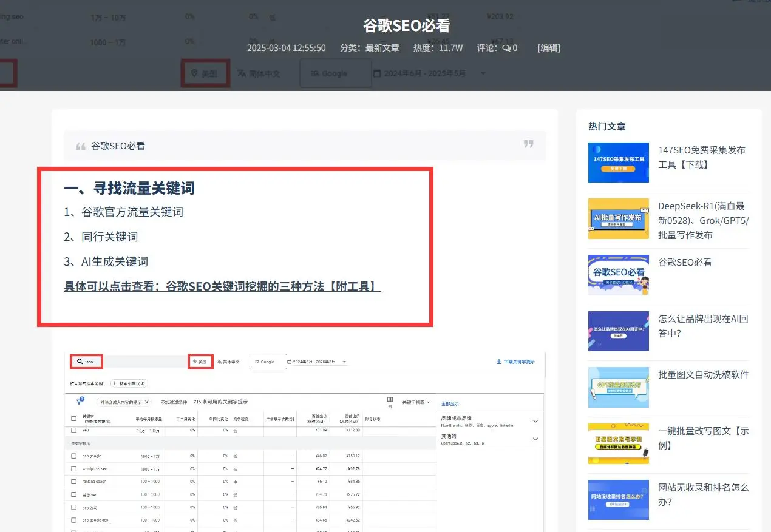Viewport: 771px width, 532px height.
Task: Click the 网站无收录和排名怎么办 thumbnail image
Action: [619, 500]
